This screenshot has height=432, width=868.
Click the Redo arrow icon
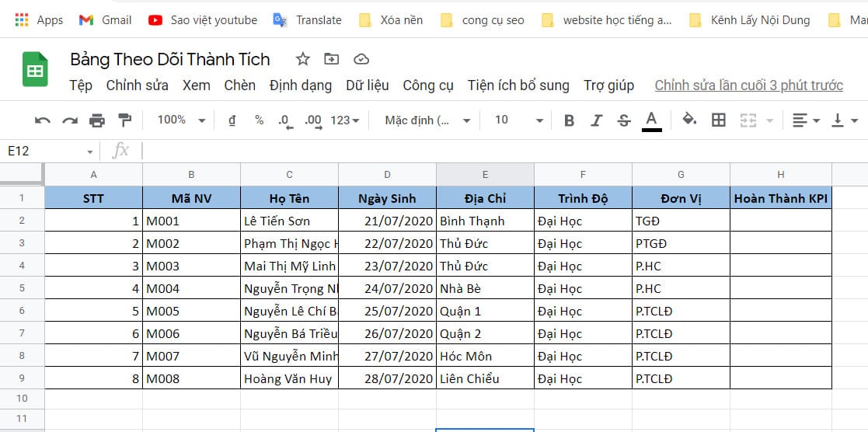[x=70, y=120]
